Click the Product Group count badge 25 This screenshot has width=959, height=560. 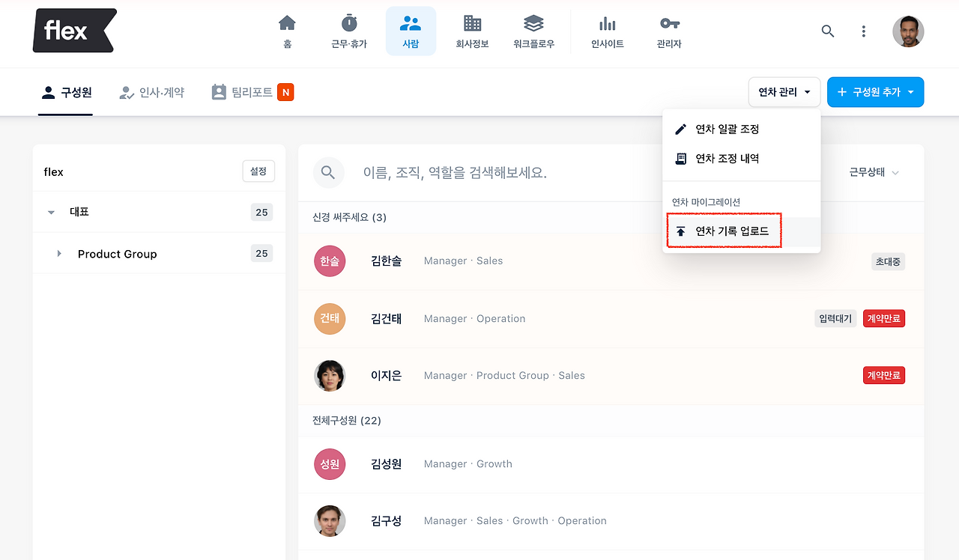pos(261,254)
